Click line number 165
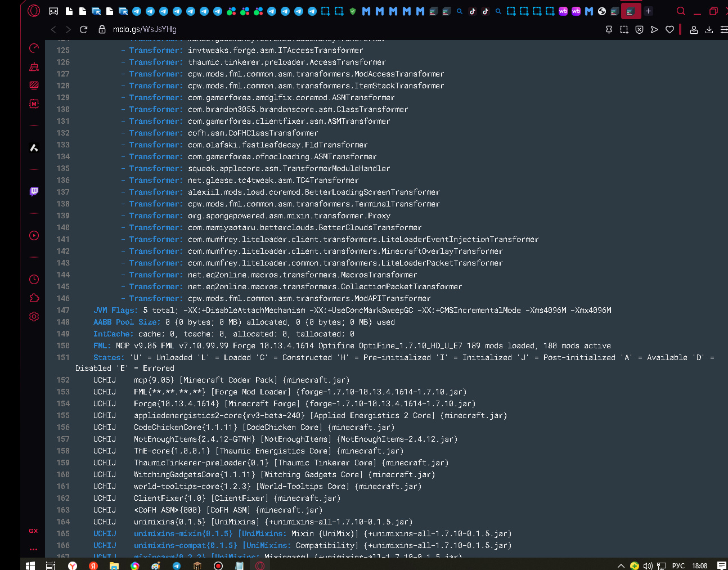 tap(63, 533)
